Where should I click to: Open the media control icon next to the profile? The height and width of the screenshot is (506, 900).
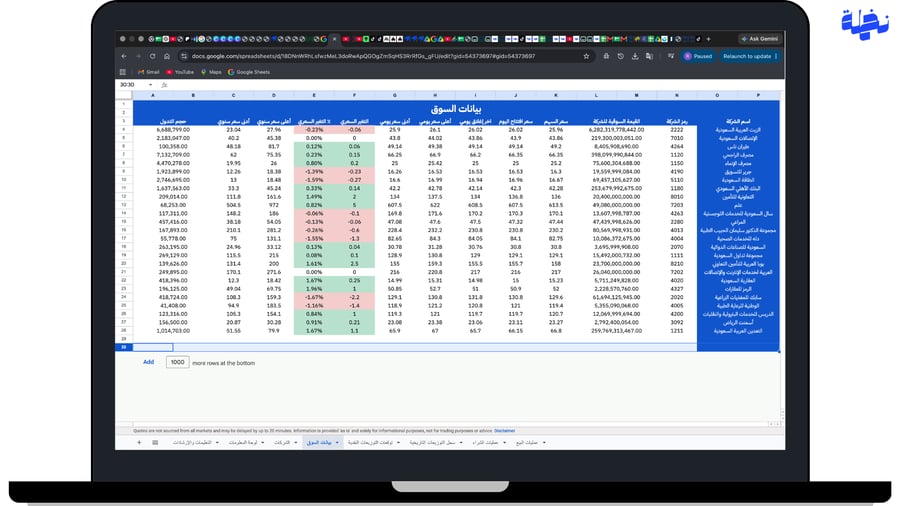[670, 56]
